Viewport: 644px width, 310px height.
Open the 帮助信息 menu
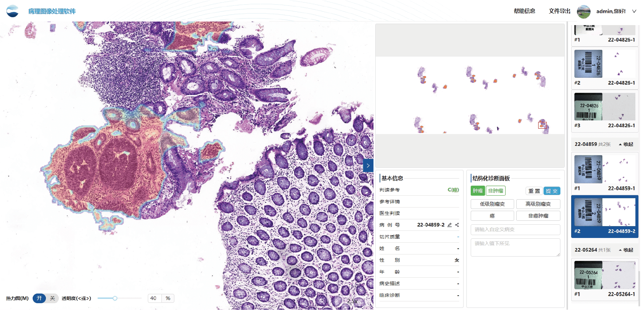[525, 11]
